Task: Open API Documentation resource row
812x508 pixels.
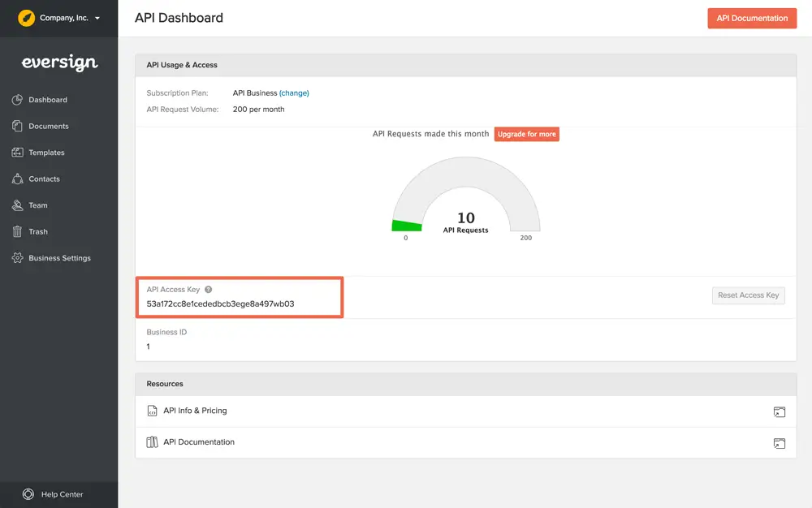Action: click(465, 442)
